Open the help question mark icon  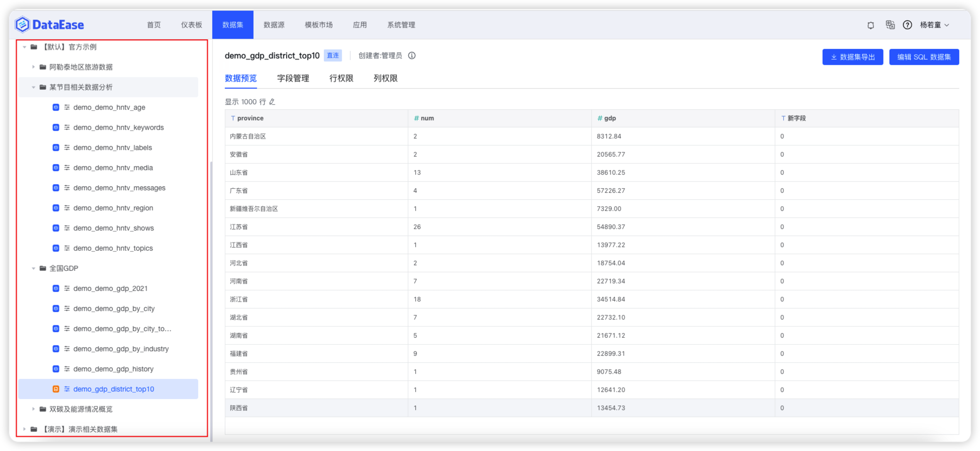907,25
